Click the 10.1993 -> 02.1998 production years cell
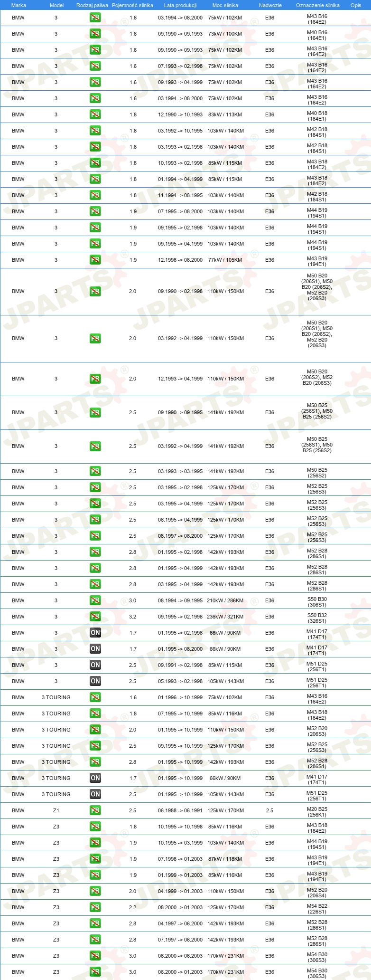This screenshot has width=371, height=980. pos(180,163)
